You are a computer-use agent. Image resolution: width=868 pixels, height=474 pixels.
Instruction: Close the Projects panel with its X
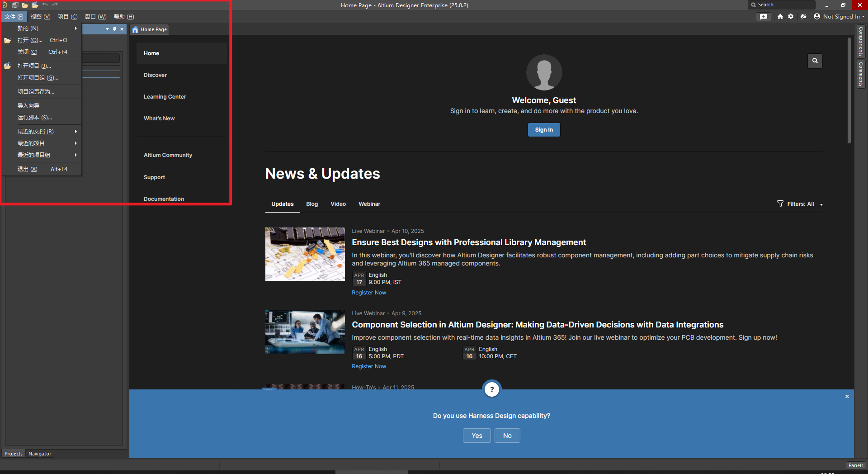(x=122, y=29)
